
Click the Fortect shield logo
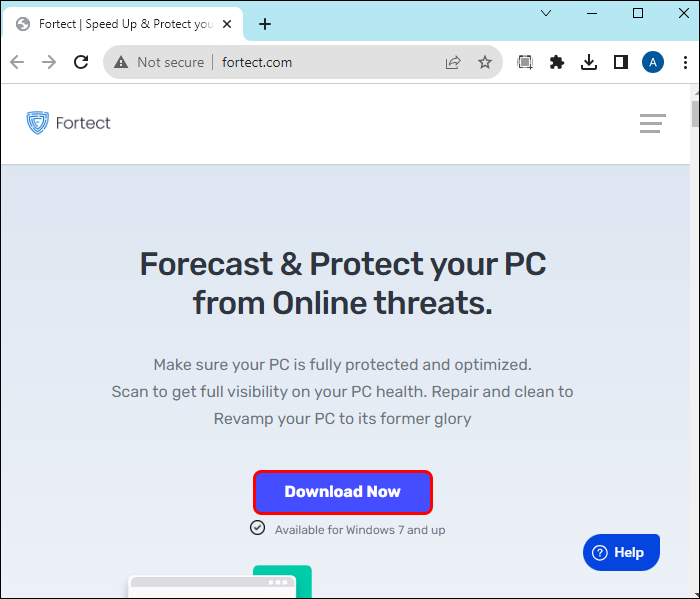(37, 123)
